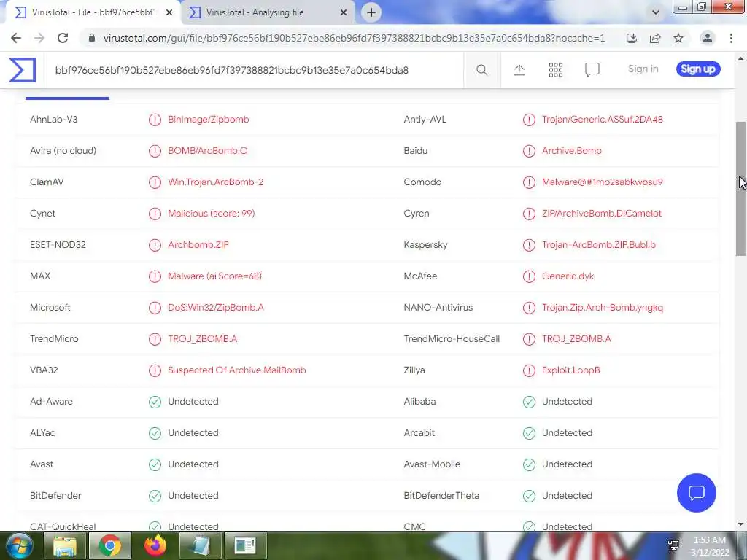747x560 pixels.
Task: Select the Malware (ai Score=68) result
Action: tap(214, 276)
